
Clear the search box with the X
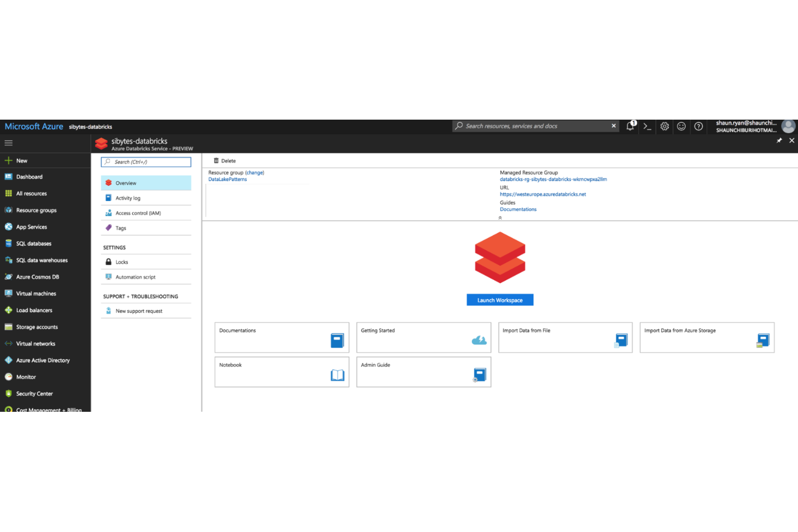[x=613, y=126]
